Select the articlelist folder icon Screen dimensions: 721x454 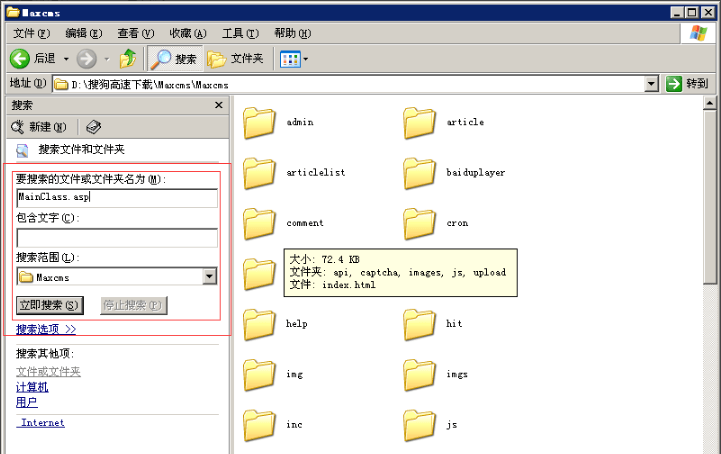259,173
